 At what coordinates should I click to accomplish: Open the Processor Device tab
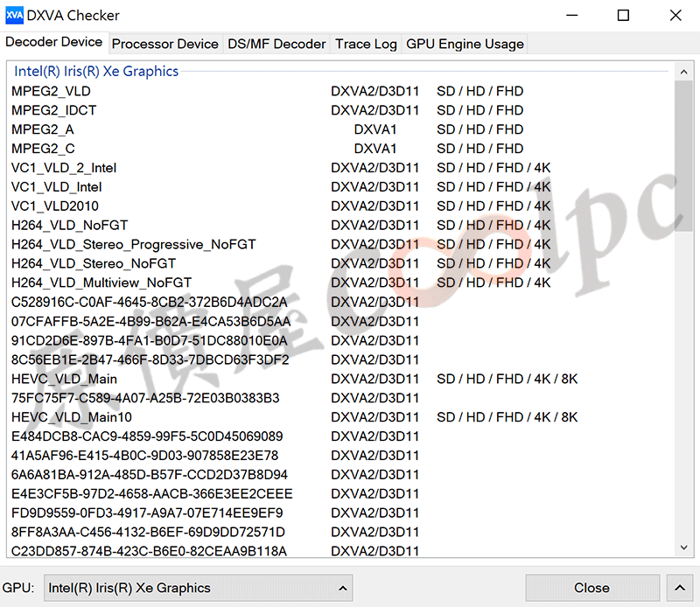tap(165, 44)
